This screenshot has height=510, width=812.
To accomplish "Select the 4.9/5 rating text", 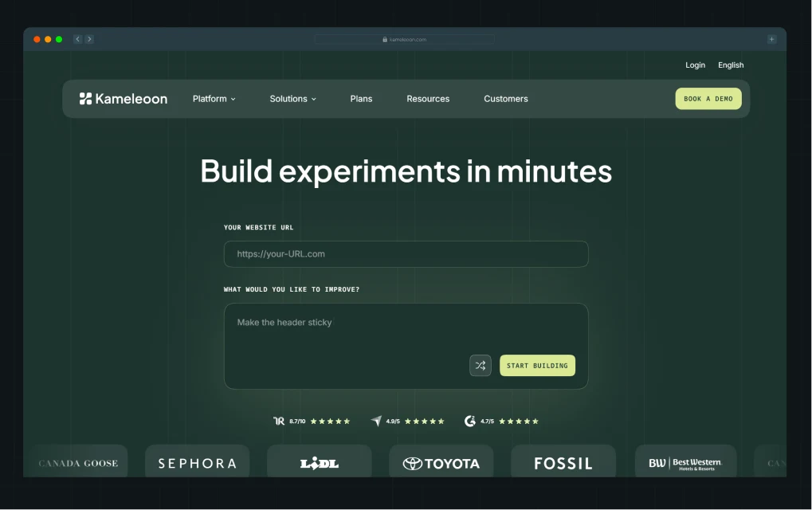I will (393, 422).
